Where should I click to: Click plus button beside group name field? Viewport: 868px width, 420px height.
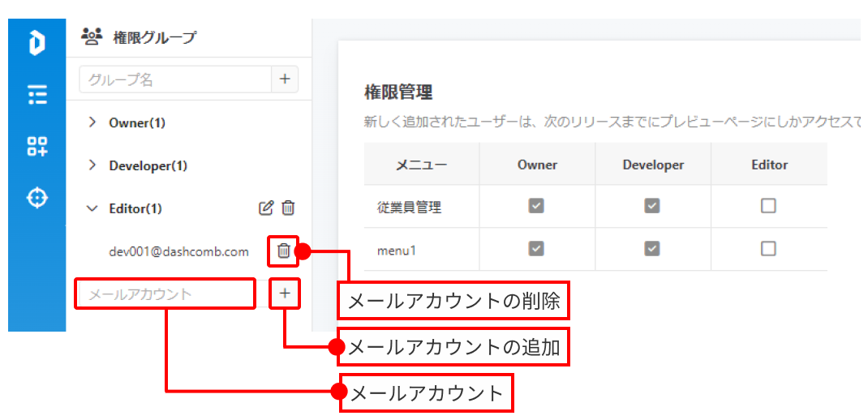285,79
